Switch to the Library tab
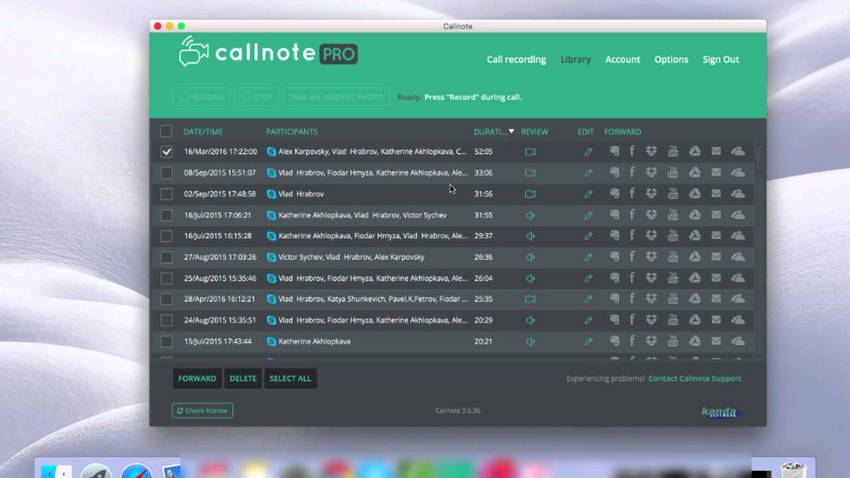Image resolution: width=850 pixels, height=478 pixels. [576, 60]
